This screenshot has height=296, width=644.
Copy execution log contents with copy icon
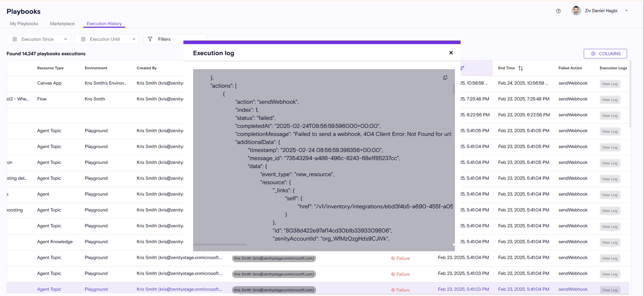pos(445,78)
